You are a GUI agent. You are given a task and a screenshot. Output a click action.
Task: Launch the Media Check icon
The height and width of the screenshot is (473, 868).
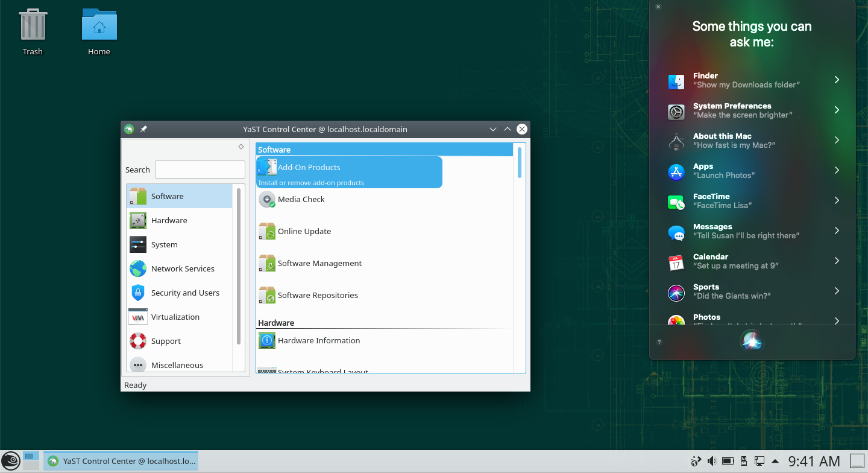[x=267, y=200]
